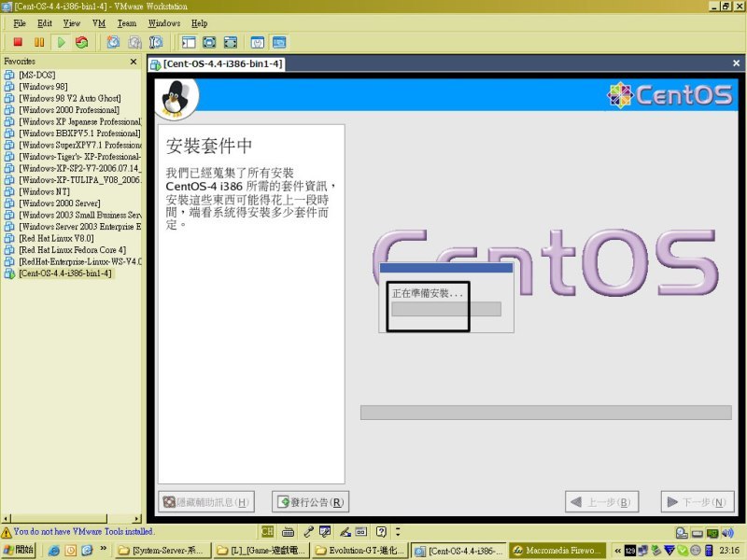Toggle the sidebar show/hide toolbar icon
Image resolution: width=747 pixels, height=560 pixels.
189,42
